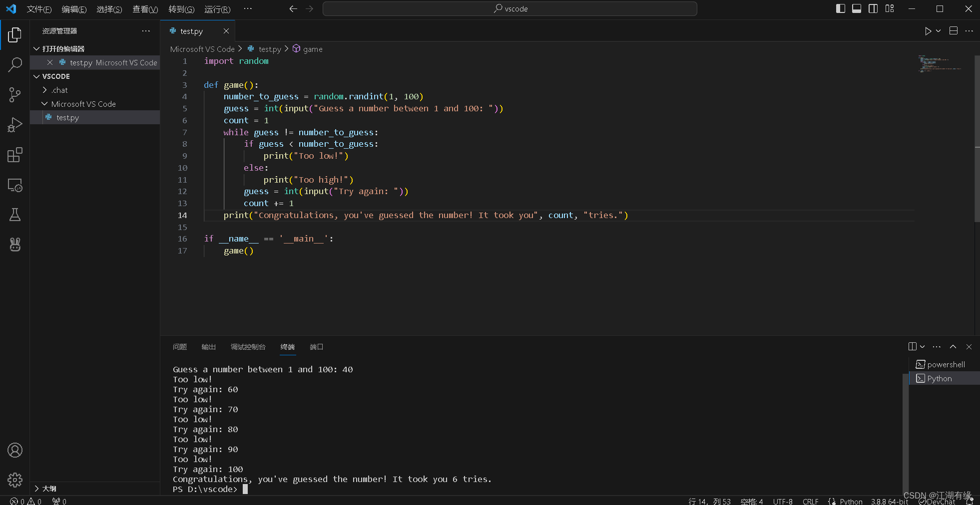This screenshot has width=980, height=505.
Task: Open Explorer panel more actions ellipsis
Action: [x=146, y=31]
